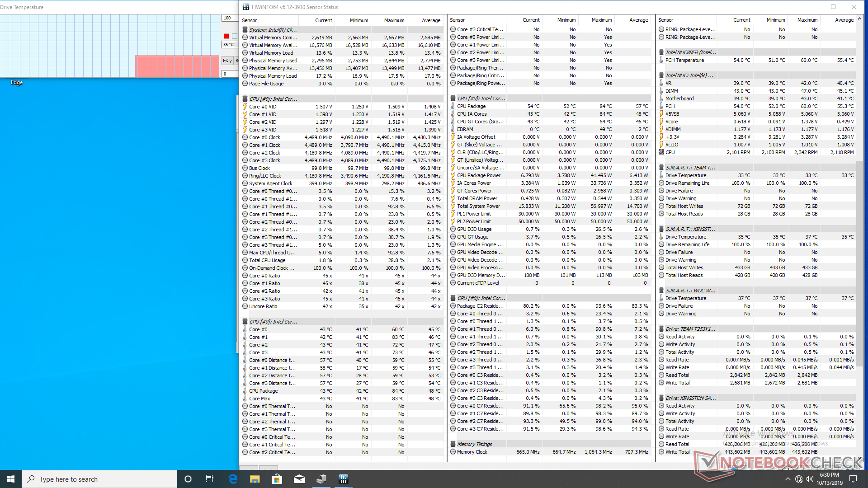Screen dimensions: 868x488
Task: Open the drive utility app in taskbar
Action: click(321, 479)
